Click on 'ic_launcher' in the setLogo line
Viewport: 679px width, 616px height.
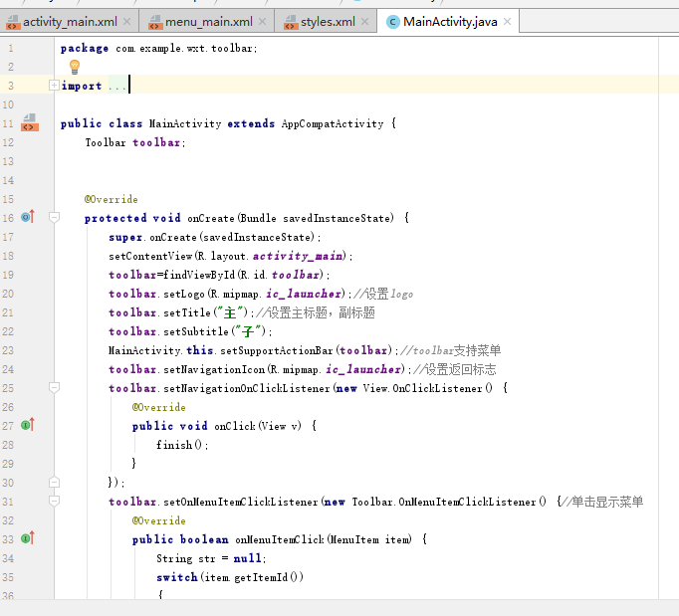(304, 294)
